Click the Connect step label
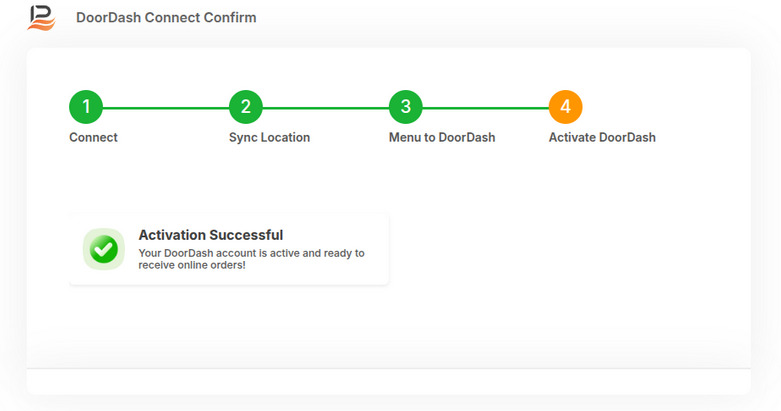781x411 pixels. (x=93, y=137)
